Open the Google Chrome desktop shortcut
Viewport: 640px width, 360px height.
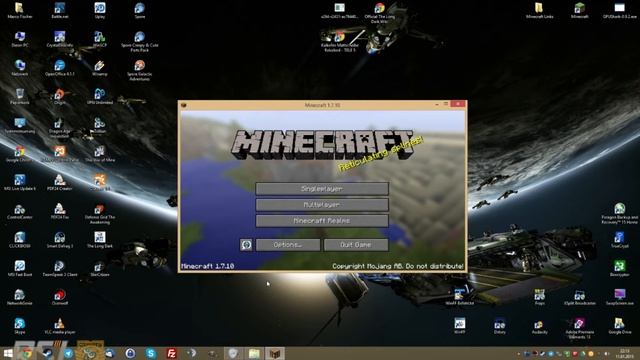pos(20,154)
